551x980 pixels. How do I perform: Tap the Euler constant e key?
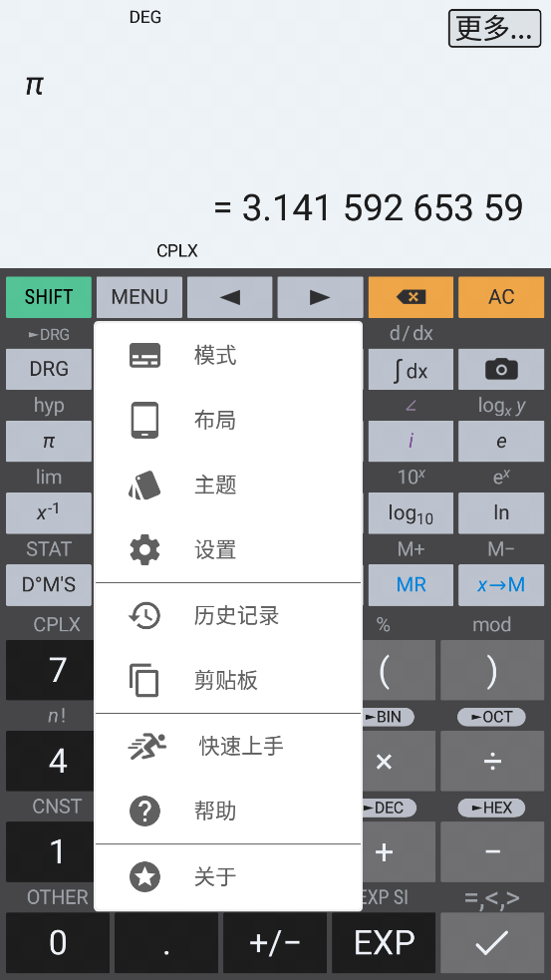[501, 442]
